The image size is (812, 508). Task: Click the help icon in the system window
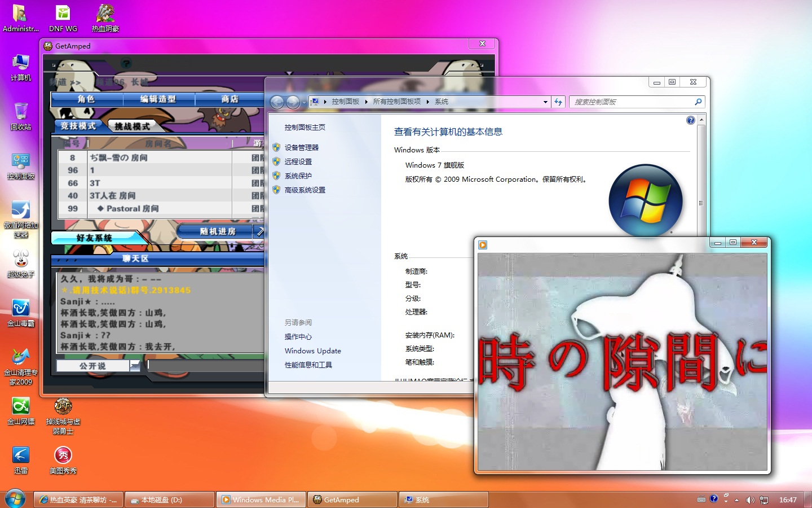[690, 120]
